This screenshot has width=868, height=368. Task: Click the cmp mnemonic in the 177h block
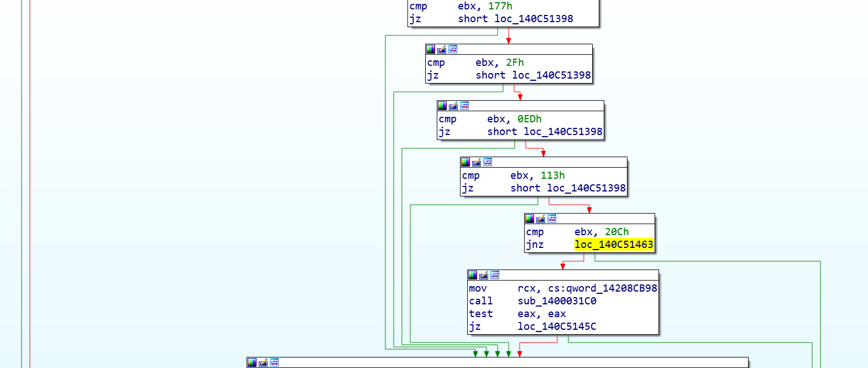click(418, 6)
